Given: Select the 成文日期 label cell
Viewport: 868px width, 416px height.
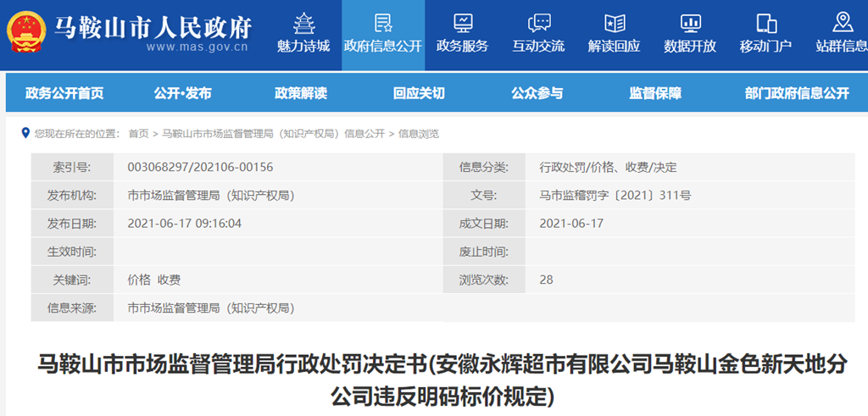Looking at the screenshot, I should (484, 224).
